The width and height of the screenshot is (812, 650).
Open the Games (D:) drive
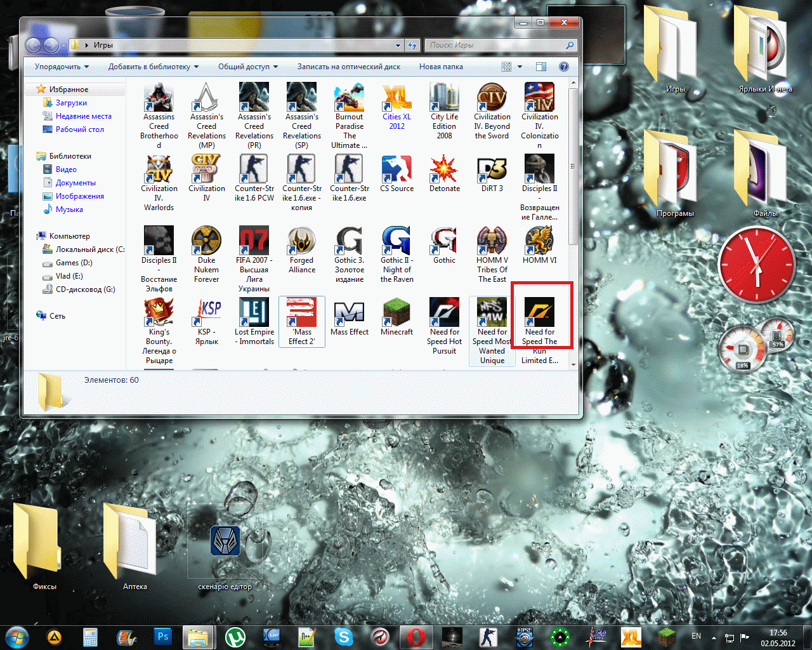pos(74,263)
